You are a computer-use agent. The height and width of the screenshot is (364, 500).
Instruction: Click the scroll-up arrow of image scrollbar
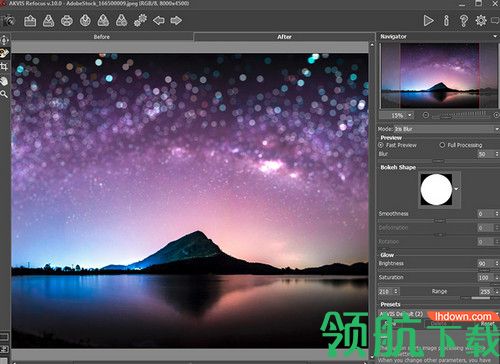pos(372,44)
